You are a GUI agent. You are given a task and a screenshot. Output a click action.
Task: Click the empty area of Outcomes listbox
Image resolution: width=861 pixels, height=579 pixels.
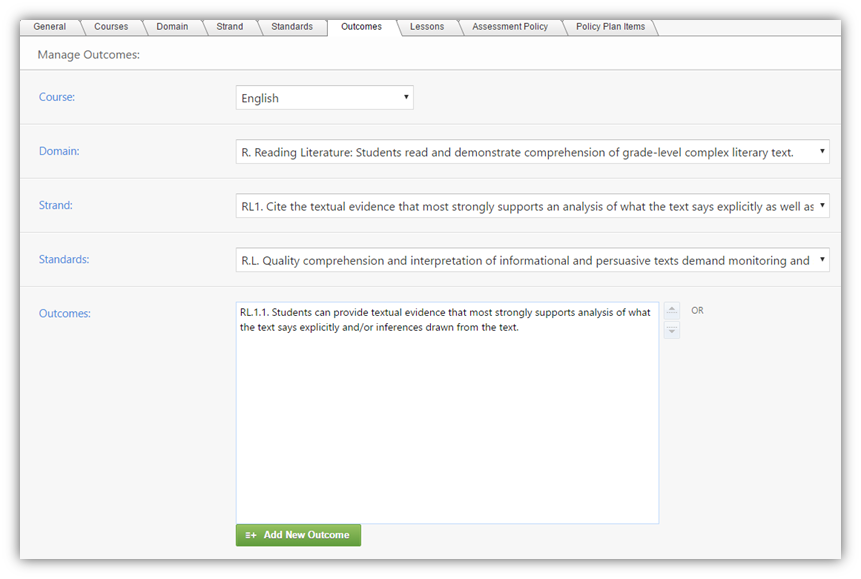click(x=447, y=428)
